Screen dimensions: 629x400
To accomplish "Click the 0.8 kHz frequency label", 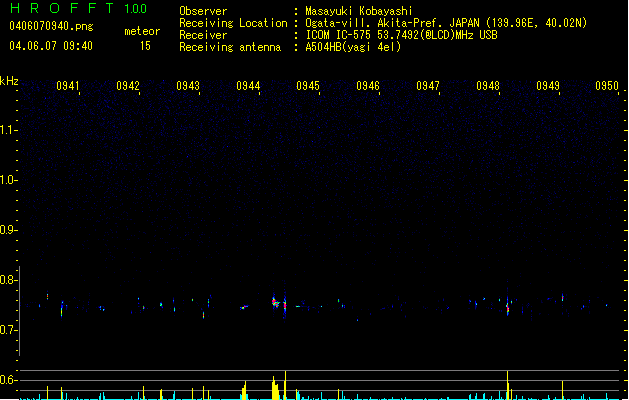I will [x=8, y=280].
